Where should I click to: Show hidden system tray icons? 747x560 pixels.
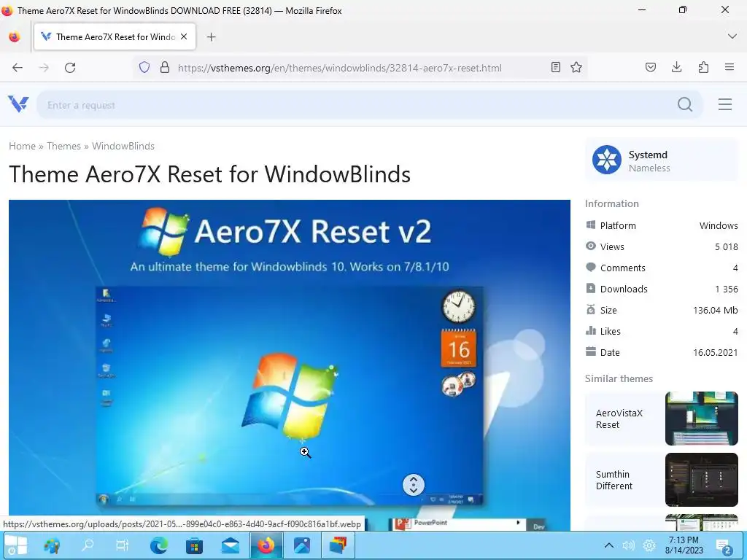609,545
